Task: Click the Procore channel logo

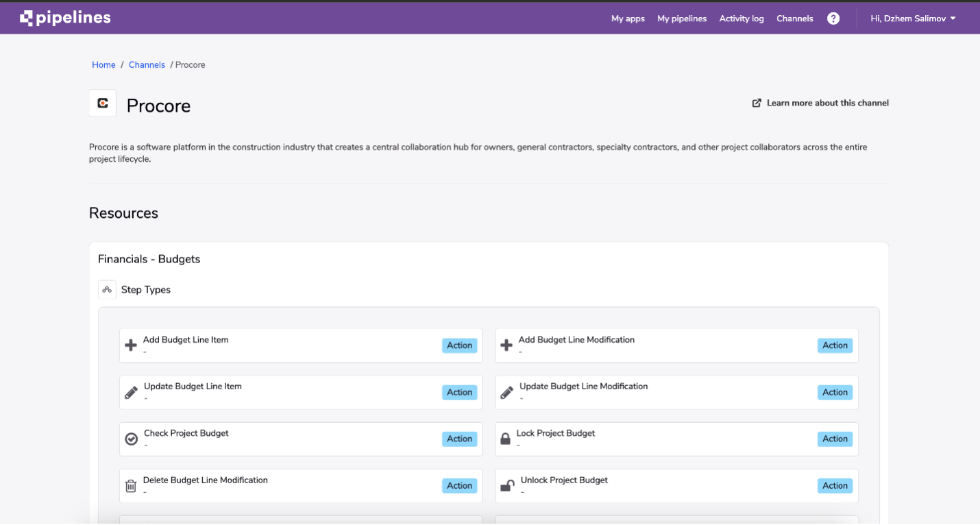Action: (103, 103)
